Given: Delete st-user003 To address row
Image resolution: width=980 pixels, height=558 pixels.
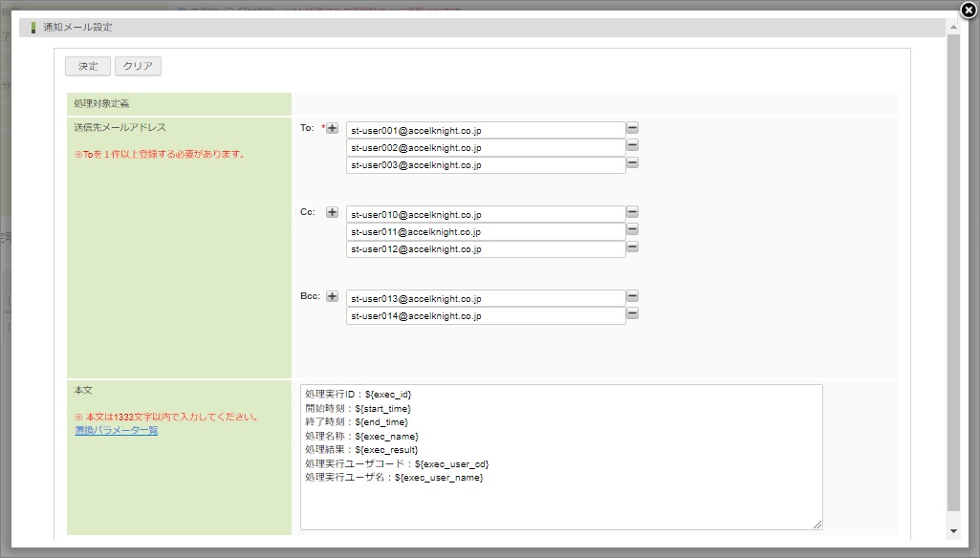Looking at the screenshot, I should pyautogui.click(x=632, y=162).
